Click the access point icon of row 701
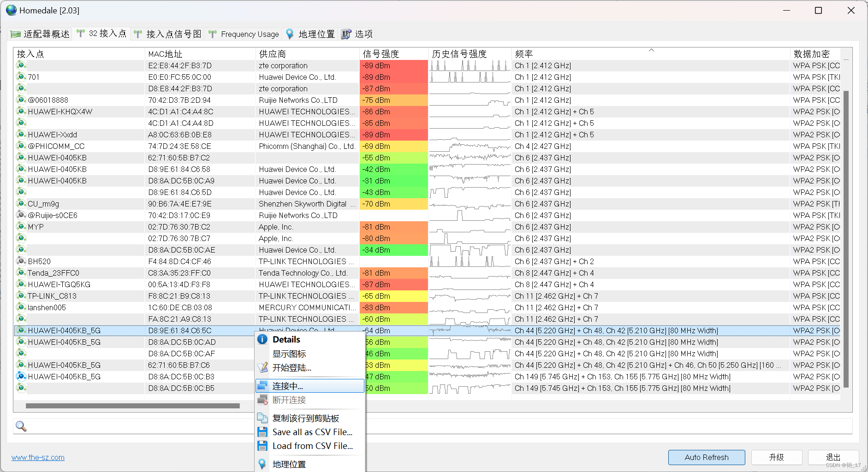This screenshot has height=472, width=868. (x=21, y=77)
